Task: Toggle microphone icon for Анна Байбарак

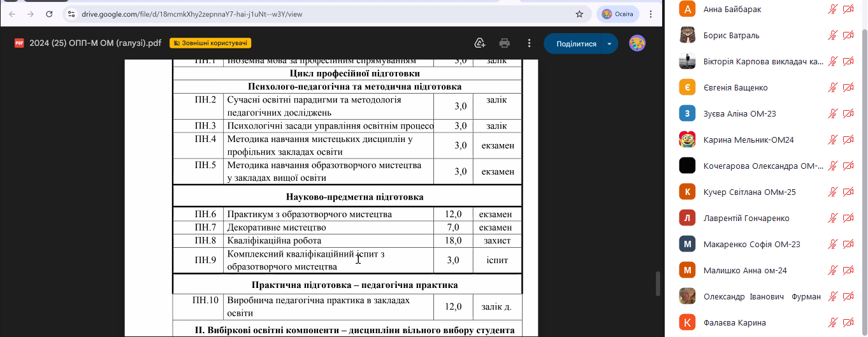Action: [x=832, y=10]
